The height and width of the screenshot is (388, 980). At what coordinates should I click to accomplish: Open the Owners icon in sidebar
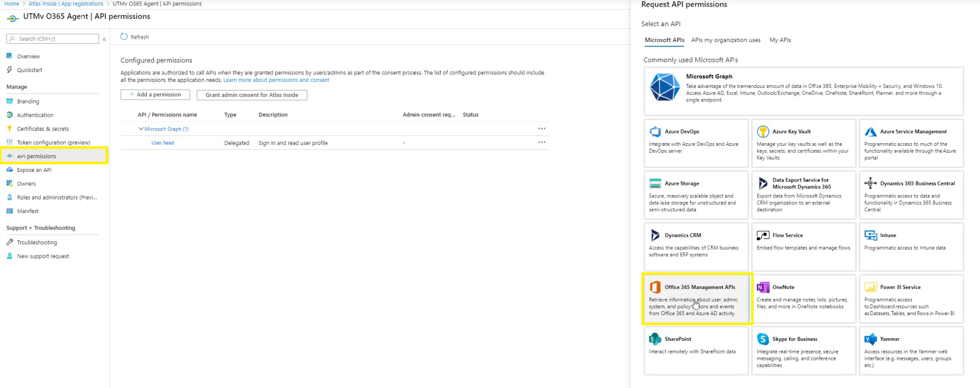[9, 183]
